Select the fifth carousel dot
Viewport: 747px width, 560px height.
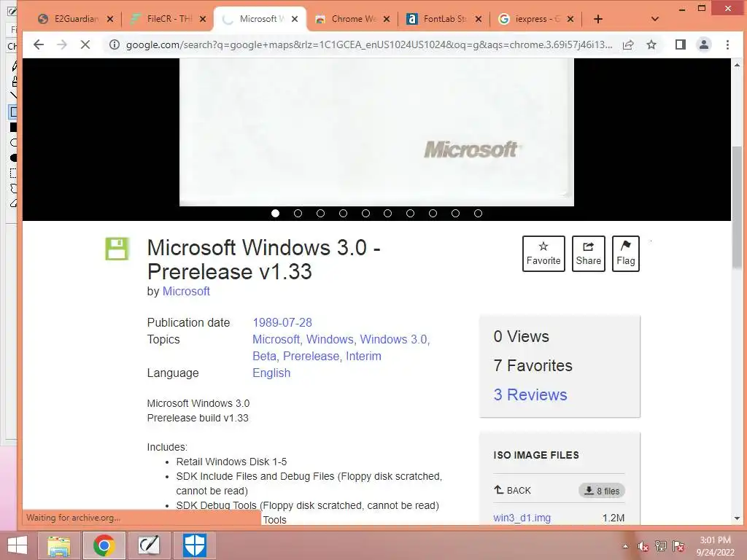point(366,214)
